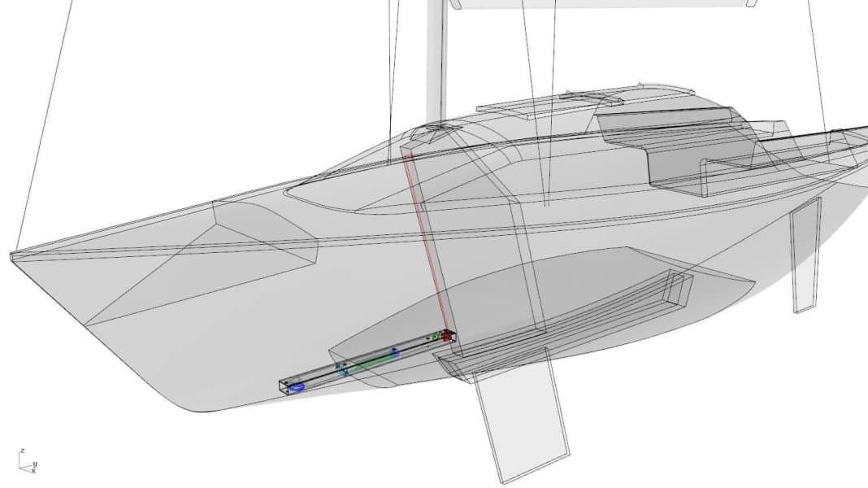This screenshot has height=488, width=868.
Task: Select the blue oval component at the track end
Action: [296, 388]
